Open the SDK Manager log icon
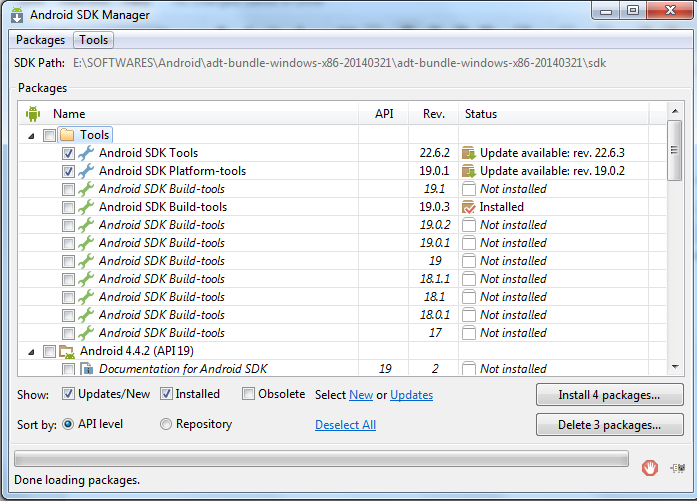The width and height of the screenshot is (697, 501). (x=678, y=468)
